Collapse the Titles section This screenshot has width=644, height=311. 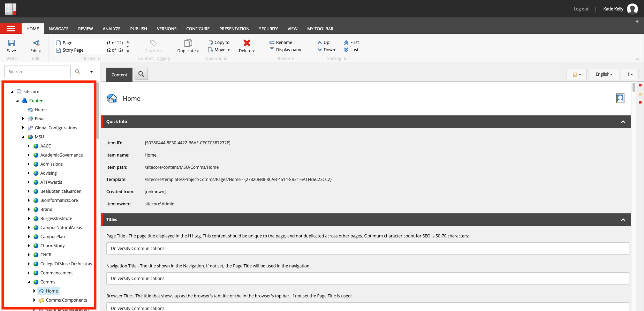click(623, 220)
